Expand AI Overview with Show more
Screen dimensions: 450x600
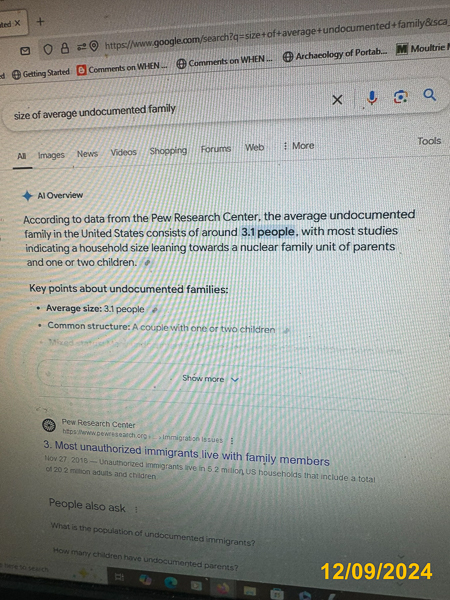pyautogui.click(x=210, y=379)
